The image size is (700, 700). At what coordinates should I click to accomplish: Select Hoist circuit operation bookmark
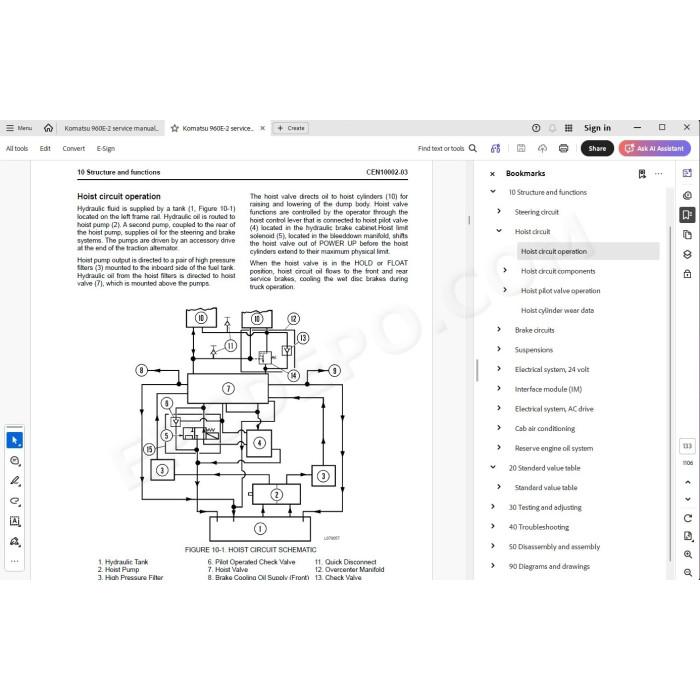(554, 251)
